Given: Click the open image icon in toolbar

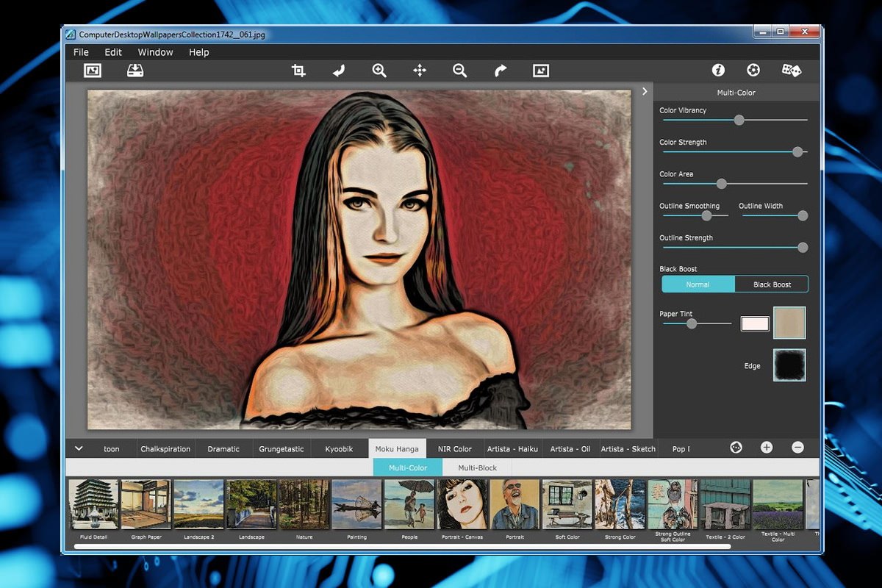Looking at the screenshot, I should [x=93, y=71].
